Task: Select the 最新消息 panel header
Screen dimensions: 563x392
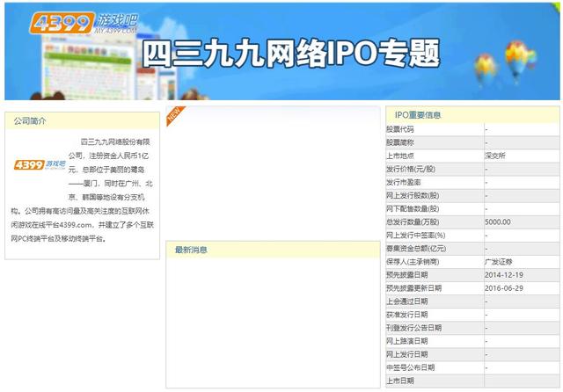Action: (273, 250)
